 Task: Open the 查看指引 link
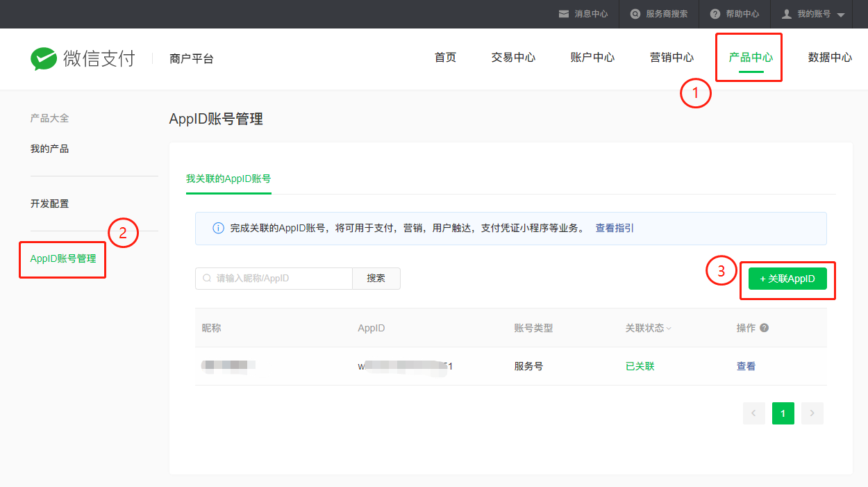click(614, 228)
